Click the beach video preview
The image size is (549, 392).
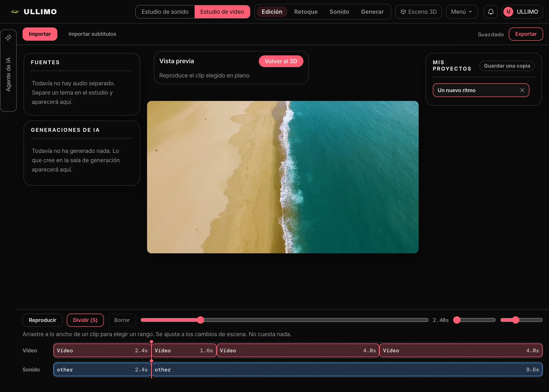pyautogui.click(x=283, y=177)
